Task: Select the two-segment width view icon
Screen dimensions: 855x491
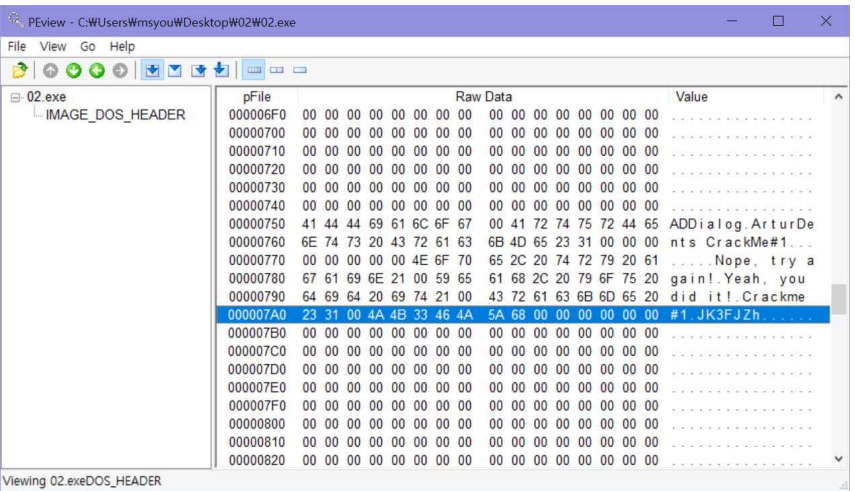Action: (277, 70)
